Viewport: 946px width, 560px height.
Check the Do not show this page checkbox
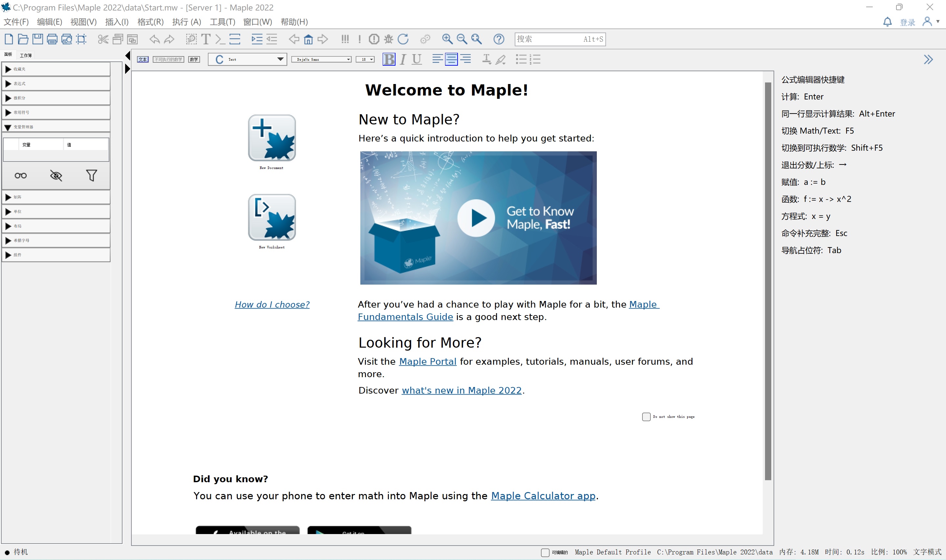647,416
